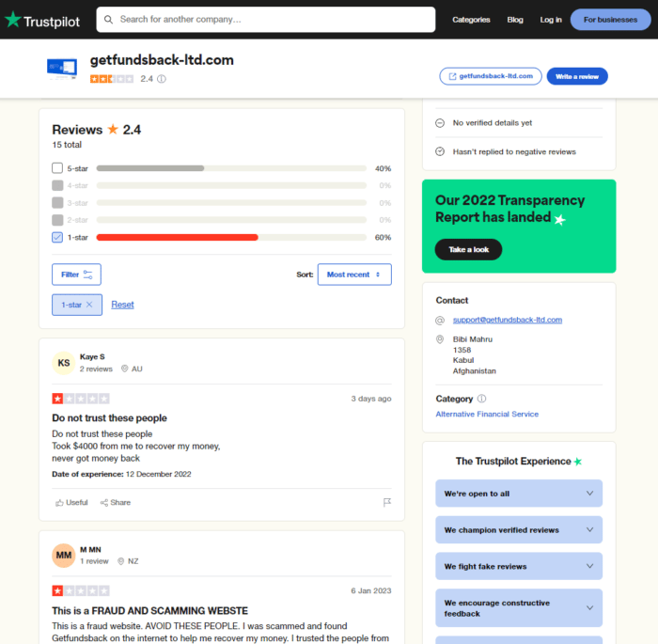Click the '15 total' reviews text
Image resolution: width=658 pixels, height=644 pixels.
coord(67,145)
